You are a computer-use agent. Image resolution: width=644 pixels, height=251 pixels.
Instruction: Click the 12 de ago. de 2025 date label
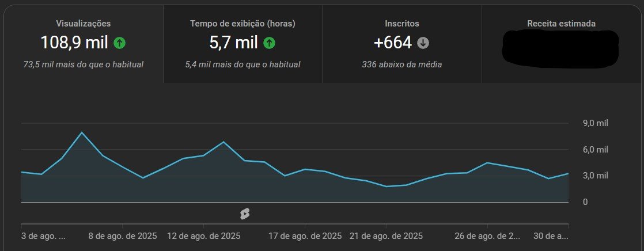click(204, 237)
